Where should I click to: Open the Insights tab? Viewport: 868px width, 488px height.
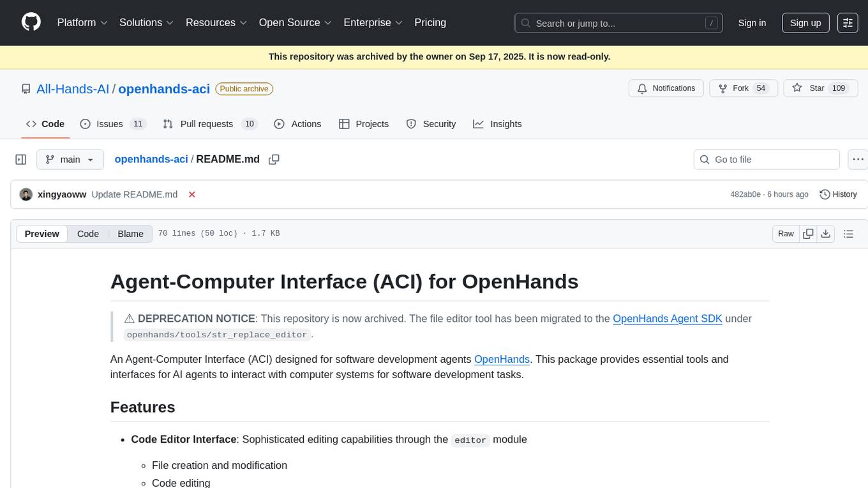click(x=497, y=124)
